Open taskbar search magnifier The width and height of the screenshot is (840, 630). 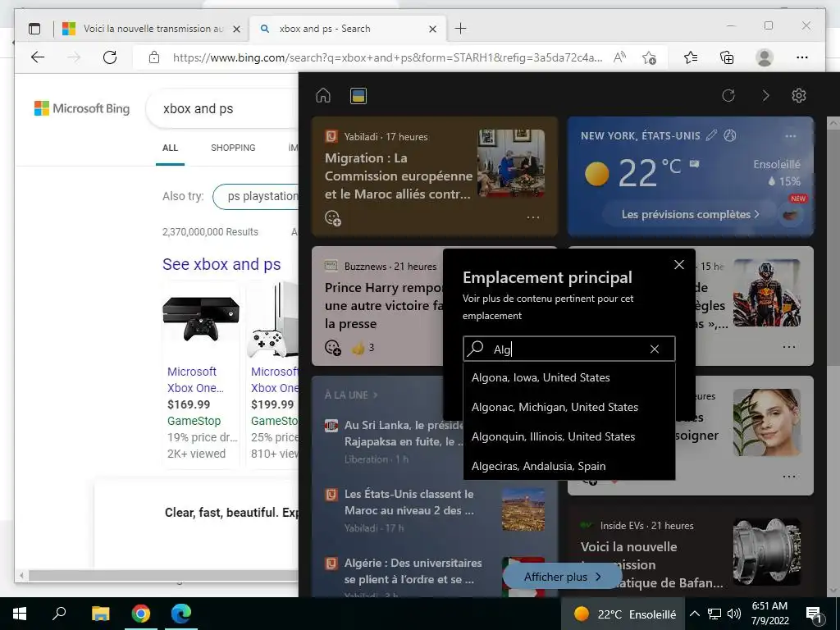coord(59,613)
